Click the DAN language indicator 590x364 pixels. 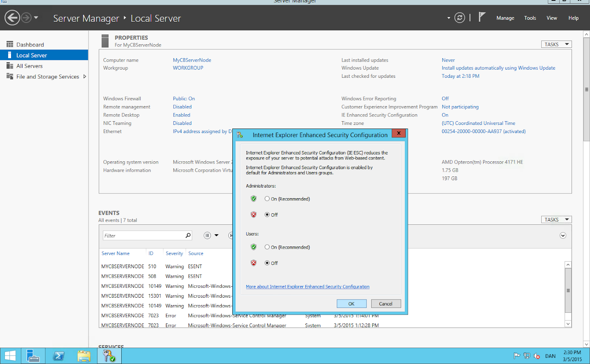coord(550,356)
